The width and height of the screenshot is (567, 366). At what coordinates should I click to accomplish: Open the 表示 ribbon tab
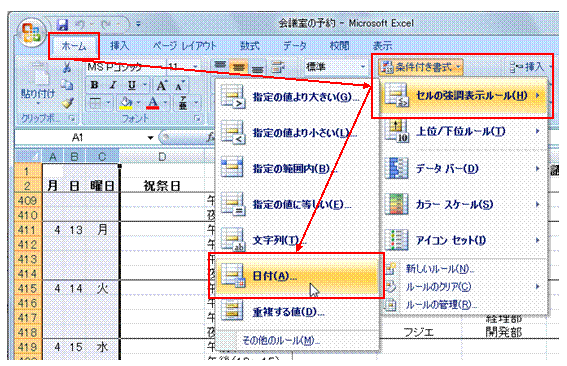pyautogui.click(x=382, y=46)
